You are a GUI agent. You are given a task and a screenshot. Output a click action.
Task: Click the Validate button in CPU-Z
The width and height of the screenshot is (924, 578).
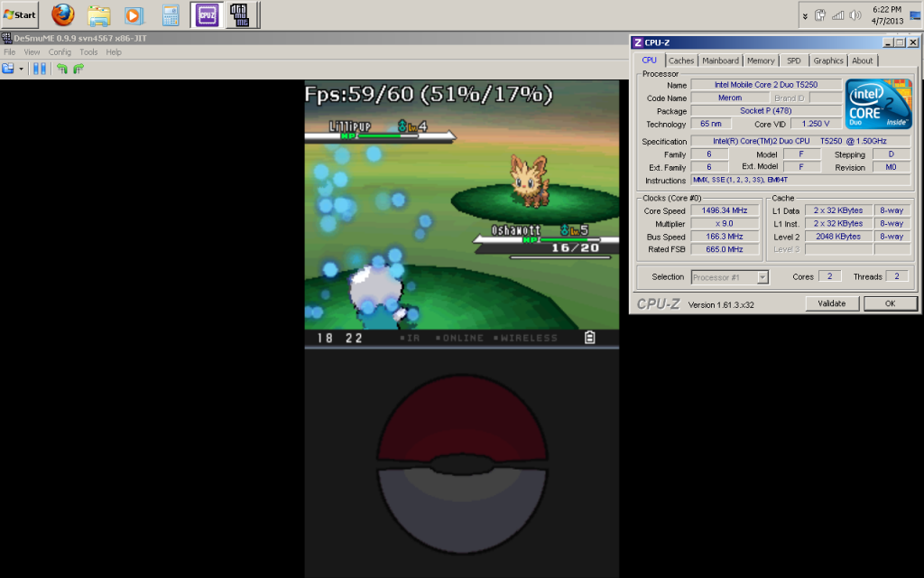[831, 303]
